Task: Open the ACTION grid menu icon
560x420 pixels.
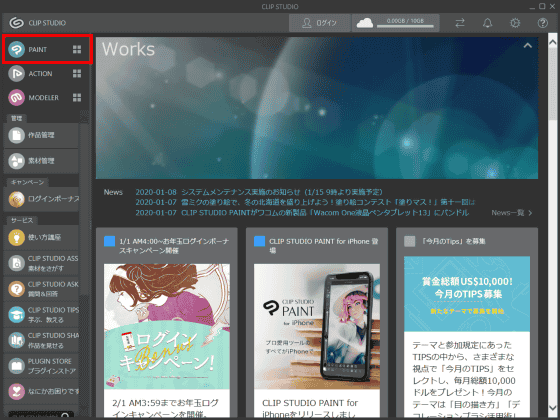Action: click(77, 74)
